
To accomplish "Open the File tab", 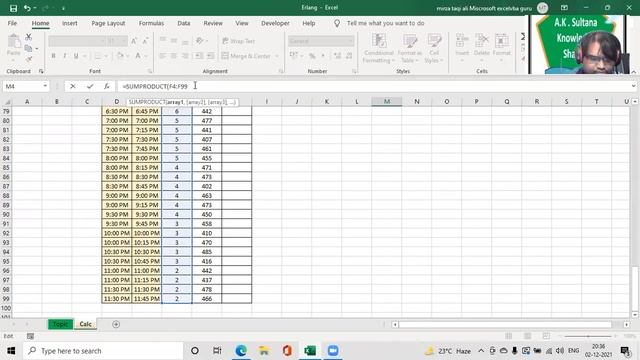I will point(12,23).
